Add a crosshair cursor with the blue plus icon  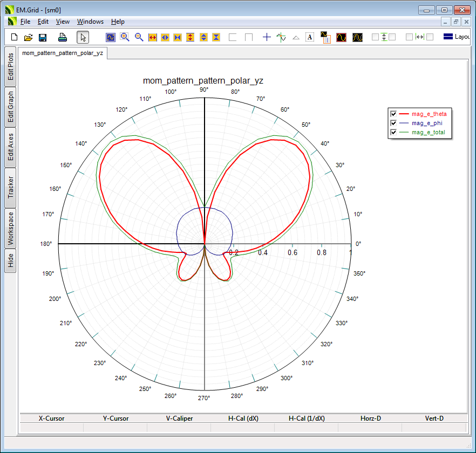coord(267,37)
